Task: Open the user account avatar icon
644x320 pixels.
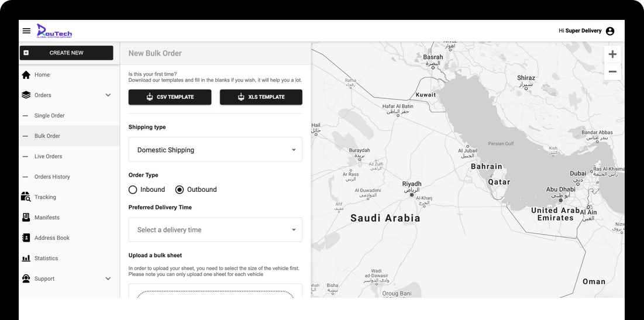Action: 610,31
